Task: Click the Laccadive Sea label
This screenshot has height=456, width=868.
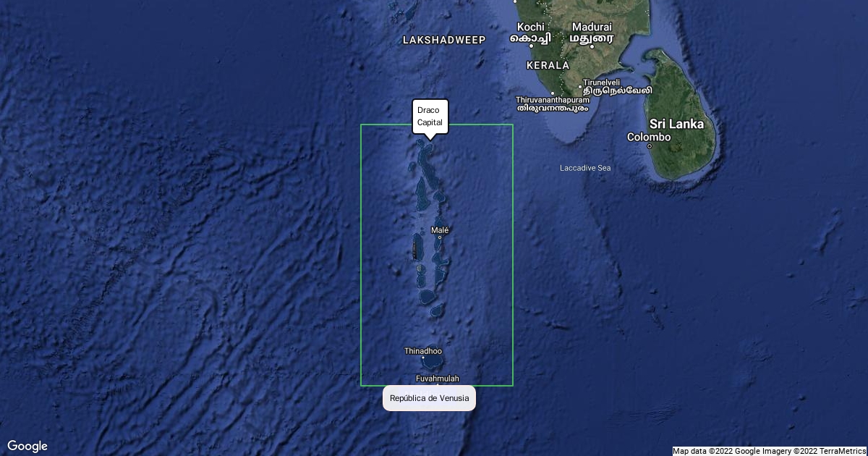Action: pyautogui.click(x=585, y=168)
